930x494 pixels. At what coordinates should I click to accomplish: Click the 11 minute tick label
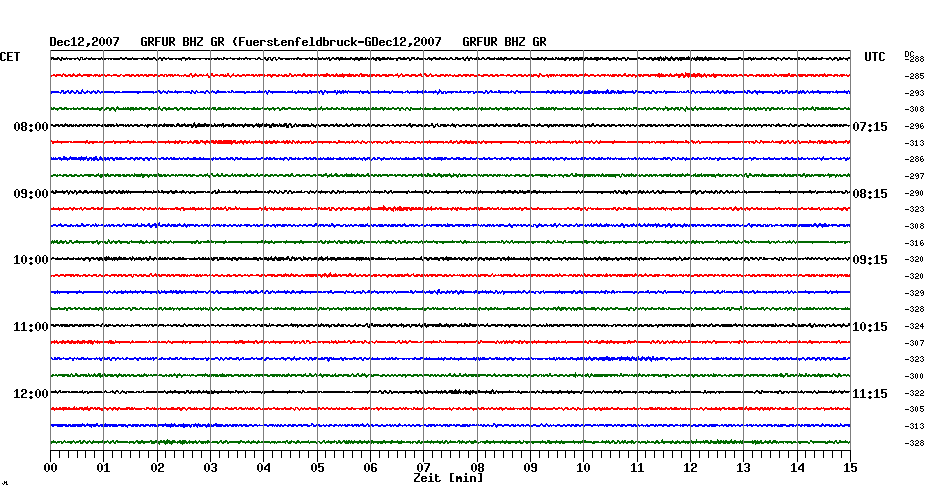pyautogui.click(x=637, y=468)
